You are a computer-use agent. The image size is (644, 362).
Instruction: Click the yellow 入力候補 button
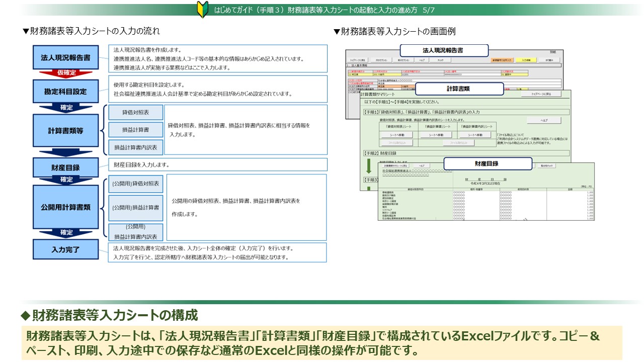[526, 60]
